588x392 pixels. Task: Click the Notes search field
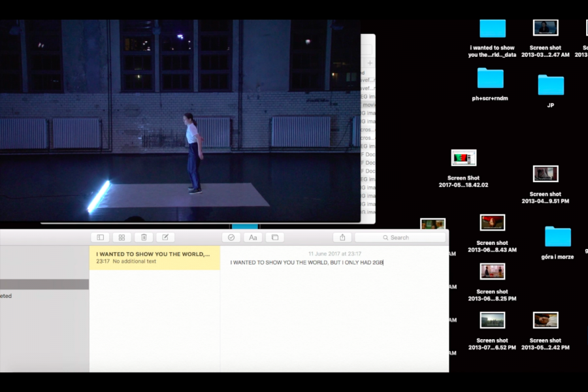pos(400,238)
